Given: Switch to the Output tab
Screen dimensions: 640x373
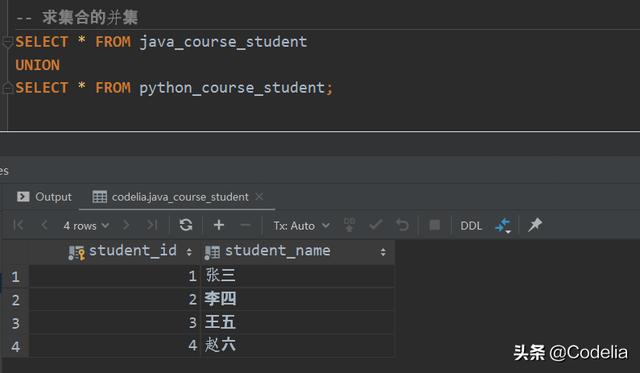Looking at the screenshot, I should [44, 197].
